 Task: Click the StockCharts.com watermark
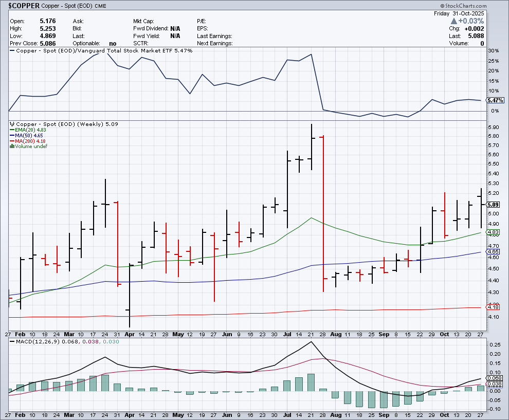[x=480, y=5]
